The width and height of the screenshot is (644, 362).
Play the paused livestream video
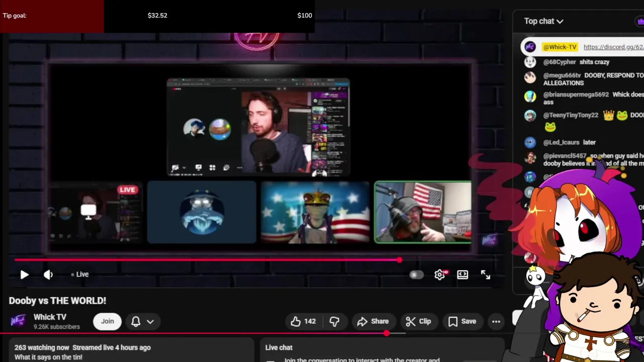[24, 275]
